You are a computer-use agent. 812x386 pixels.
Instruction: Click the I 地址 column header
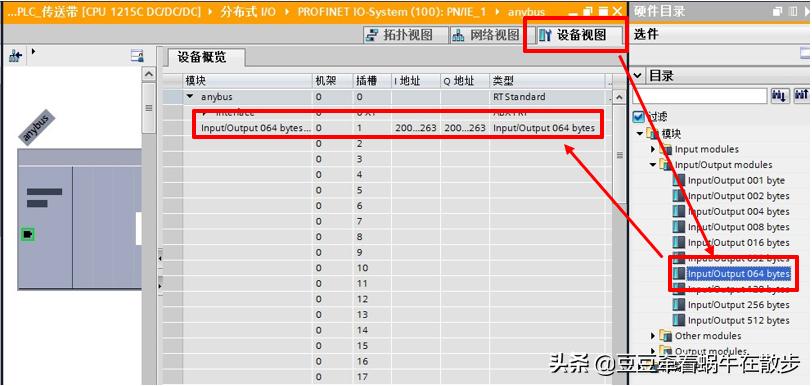coord(416,81)
